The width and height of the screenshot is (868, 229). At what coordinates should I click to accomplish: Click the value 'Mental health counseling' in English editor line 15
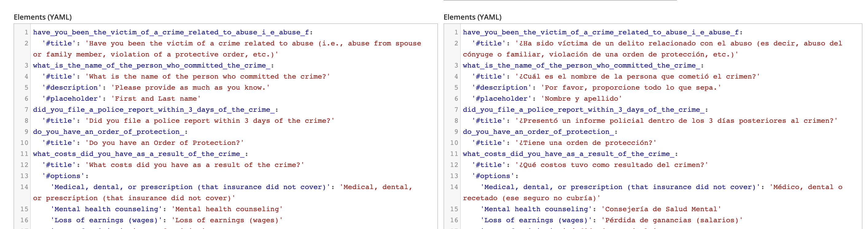coord(227,209)
